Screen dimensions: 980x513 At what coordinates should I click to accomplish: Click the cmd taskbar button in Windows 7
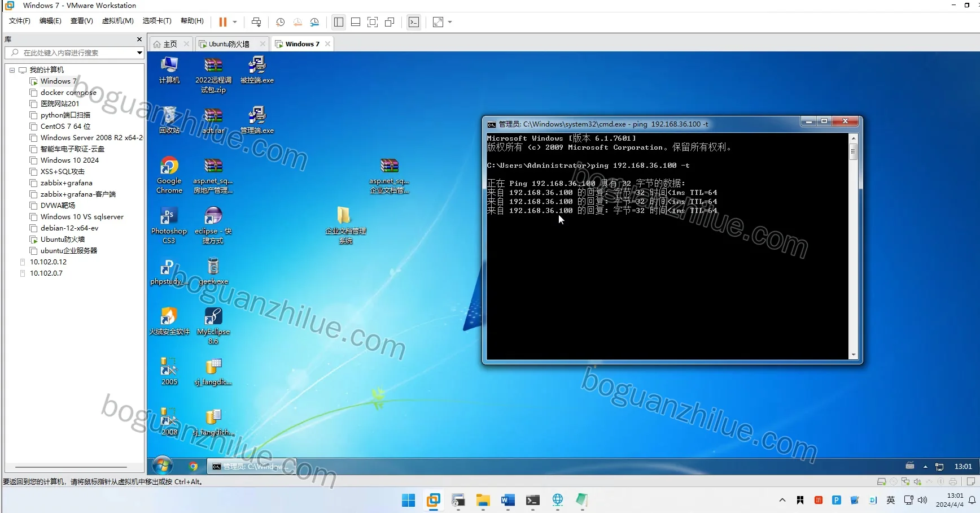point(251,467)
